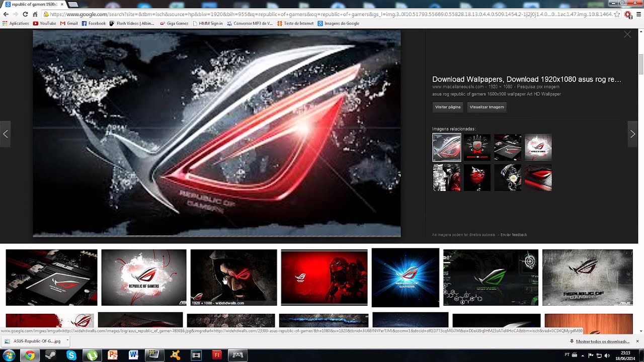Open the Download Wallpapers title link

point(527,79)
